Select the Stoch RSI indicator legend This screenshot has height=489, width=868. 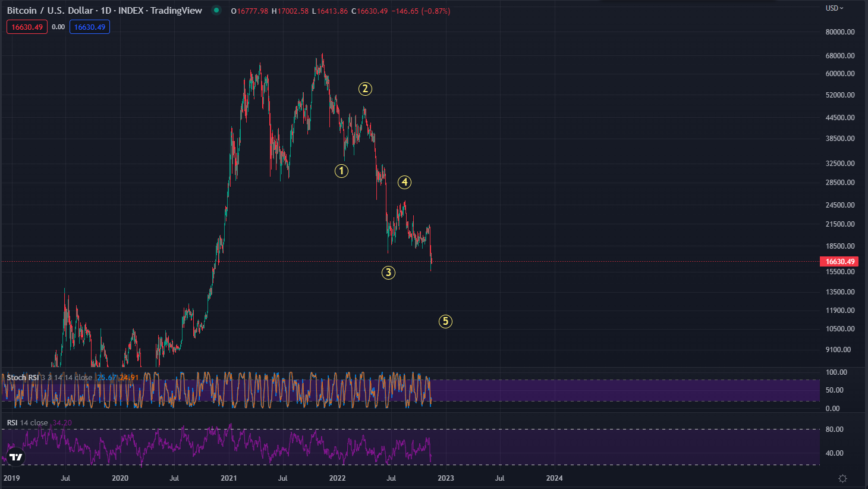point(49,378)
